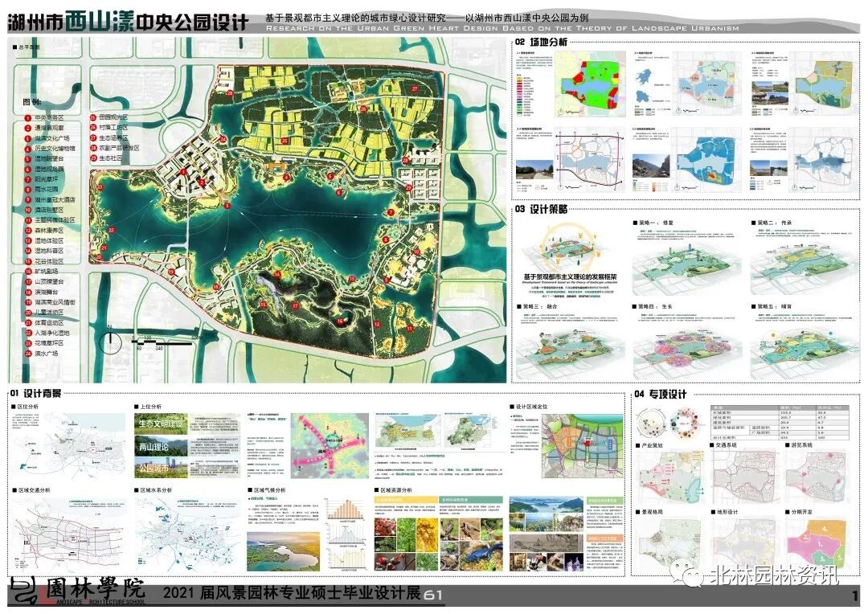Click the 区域交通分析 subheading
This screenshot has width=868, height=614.
click(31, 490)
